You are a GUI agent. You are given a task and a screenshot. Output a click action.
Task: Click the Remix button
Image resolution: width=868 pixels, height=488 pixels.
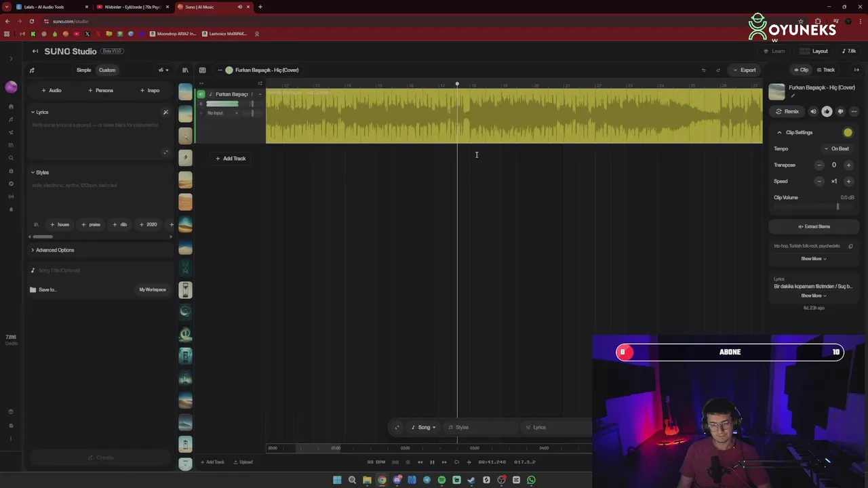[x=787, y=111]
